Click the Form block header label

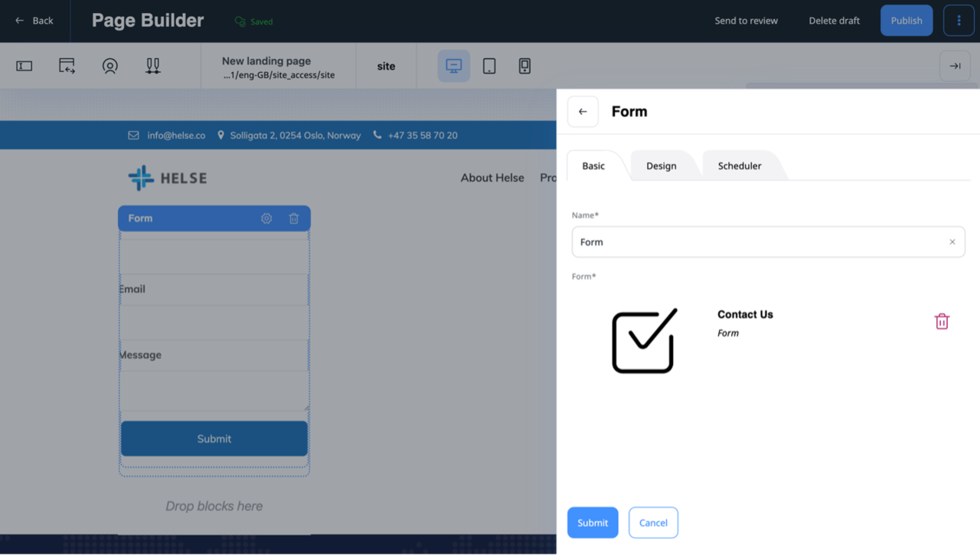pos(140,218)
